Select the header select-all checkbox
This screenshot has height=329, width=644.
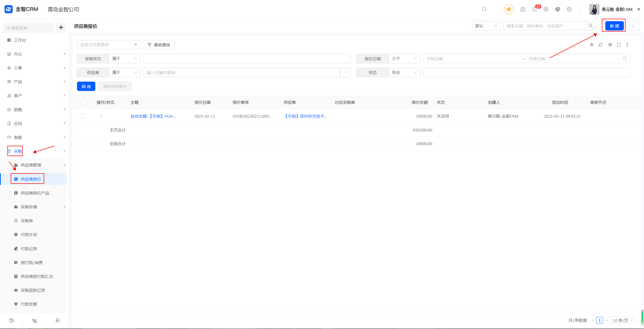click(x=83, y=102)
